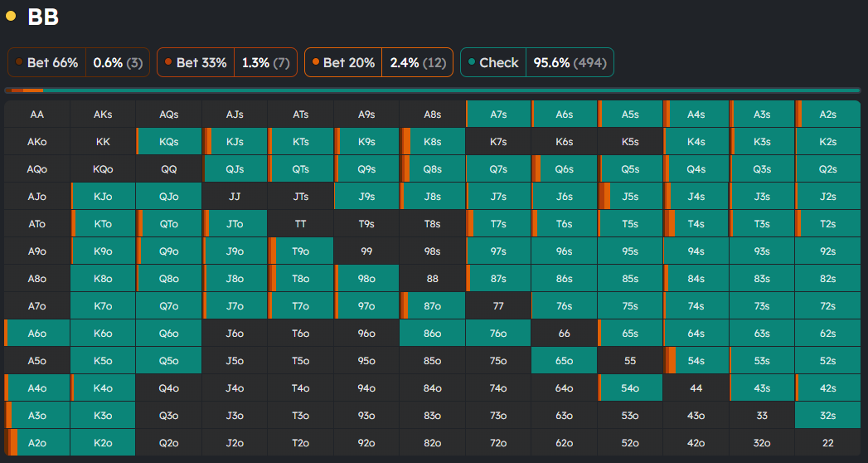Screen dimensions: 868x463
Task: Click the action frequency bar above grid
Action: coord(434,90)
